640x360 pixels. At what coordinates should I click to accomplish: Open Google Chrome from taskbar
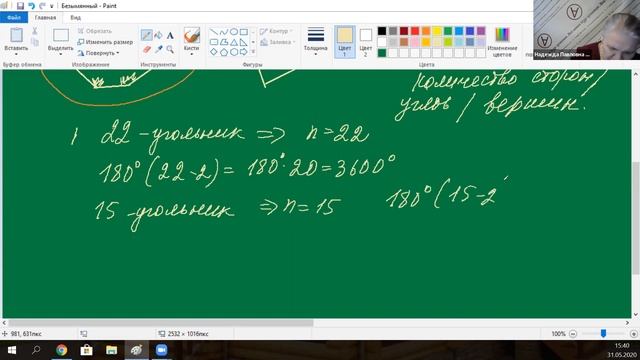62,350
